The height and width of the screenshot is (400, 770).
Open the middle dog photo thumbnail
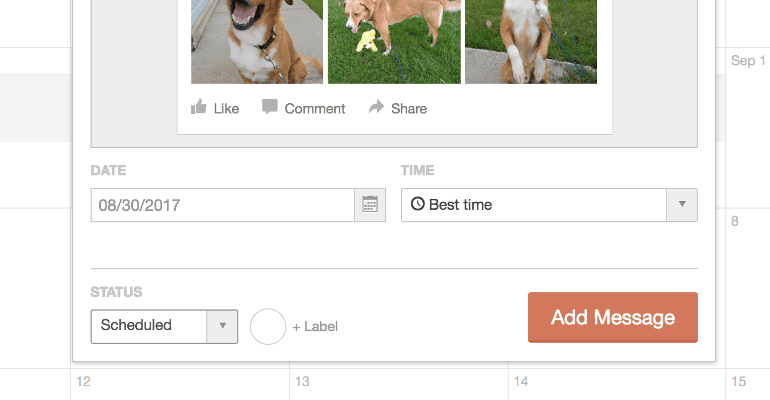point(394,41)
